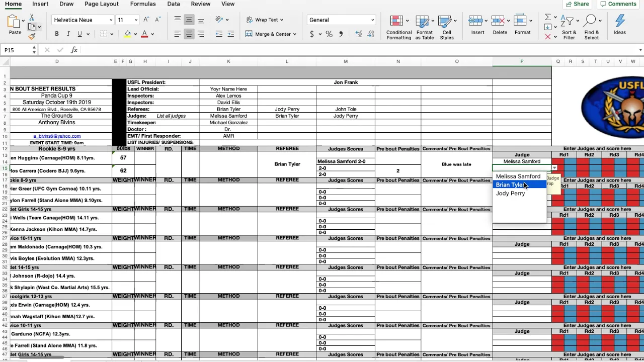Click the Bottom Align icon
This screenshot has width=644, height=362.
[201, 20]
